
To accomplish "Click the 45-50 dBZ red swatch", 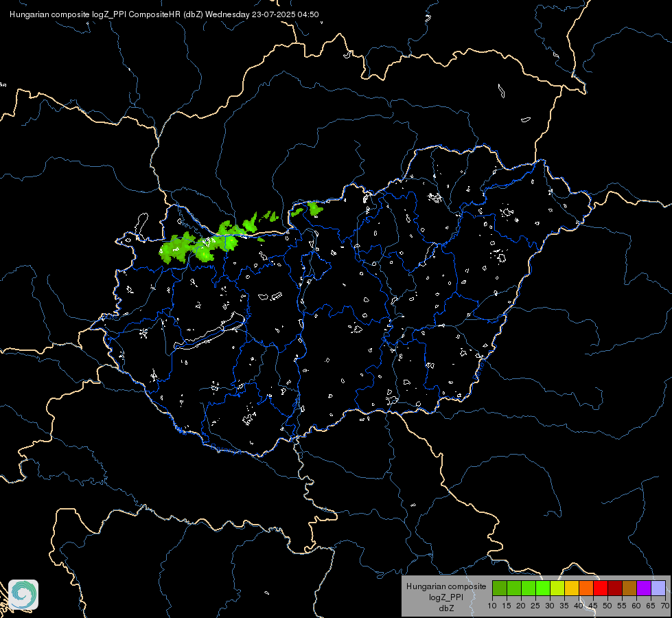I will 601,588.
